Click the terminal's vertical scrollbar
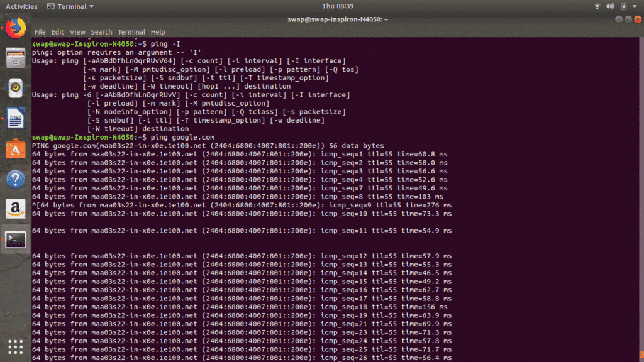The image size is (644, 362). pyautogui.click(x=641, y=199)
